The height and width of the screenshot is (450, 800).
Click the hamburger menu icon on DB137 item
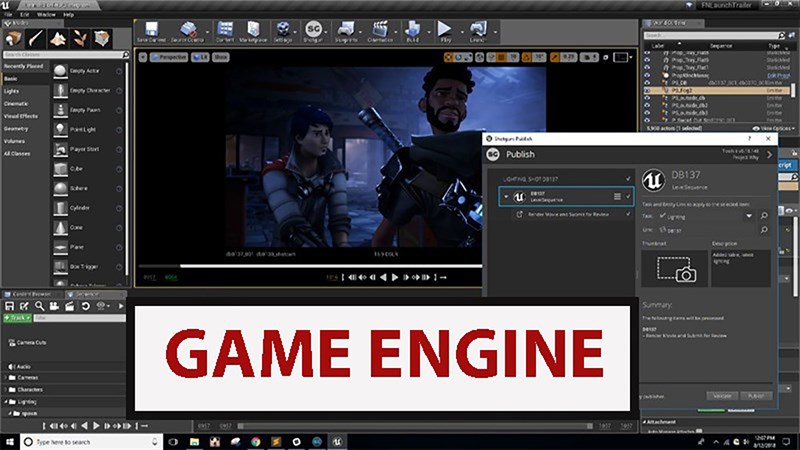[x=617, y=196]
